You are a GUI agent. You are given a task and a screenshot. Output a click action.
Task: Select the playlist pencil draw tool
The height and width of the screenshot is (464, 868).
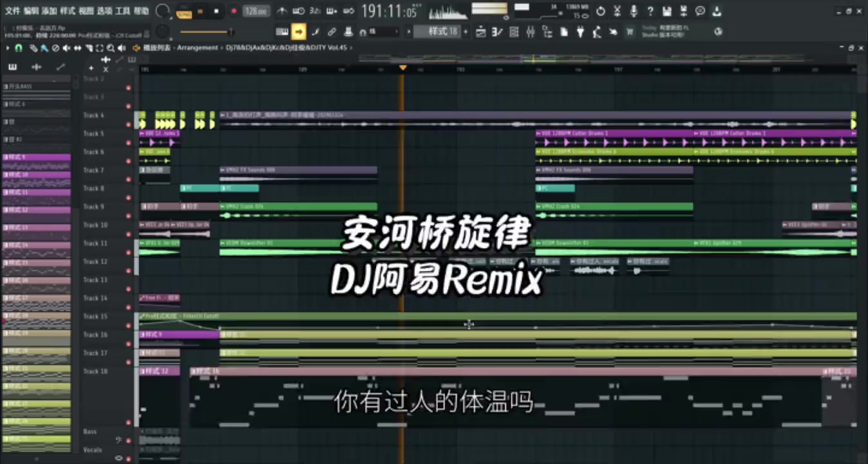[35, 48]
